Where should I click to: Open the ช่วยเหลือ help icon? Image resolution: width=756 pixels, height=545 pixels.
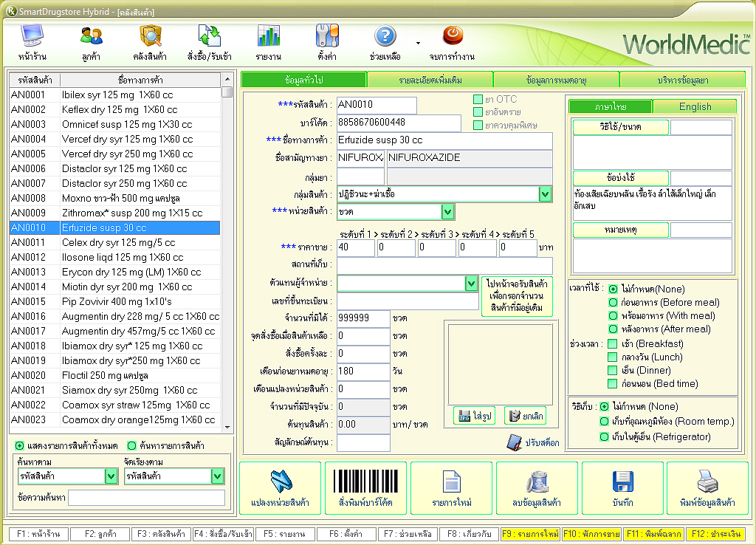click(x=385, y=37)
